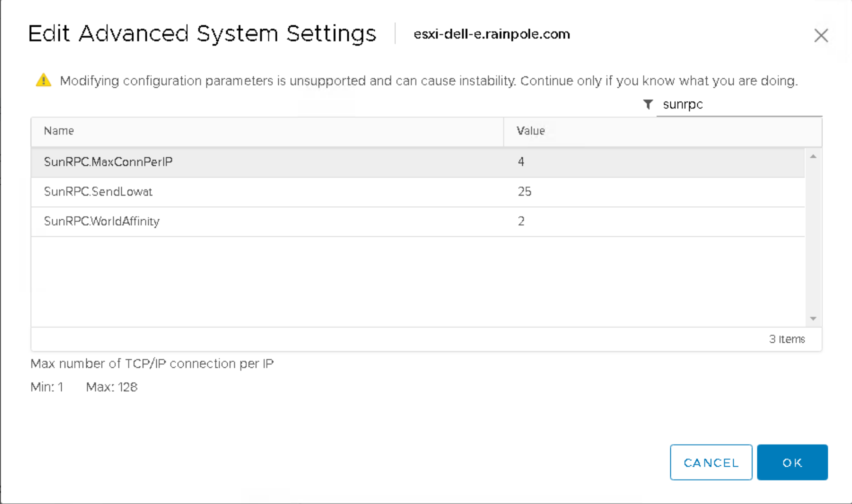The width and height of the screenshot is (852, 504).
Task: Click the scrollbar down arrow
Action: click(x=813, y=318)
